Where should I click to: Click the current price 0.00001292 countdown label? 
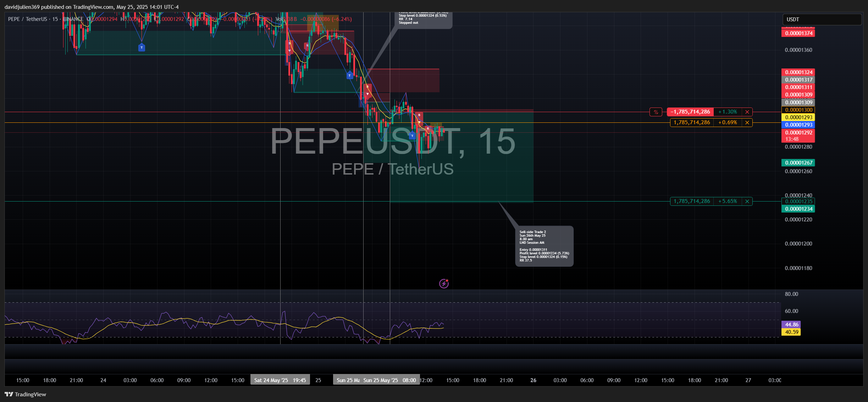tap(798, 136)
